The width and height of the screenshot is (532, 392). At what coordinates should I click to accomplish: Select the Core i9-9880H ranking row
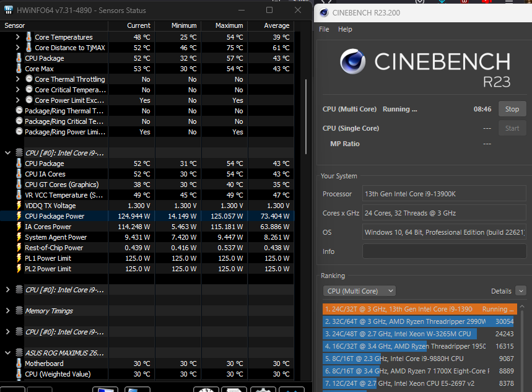pos(420,359)
